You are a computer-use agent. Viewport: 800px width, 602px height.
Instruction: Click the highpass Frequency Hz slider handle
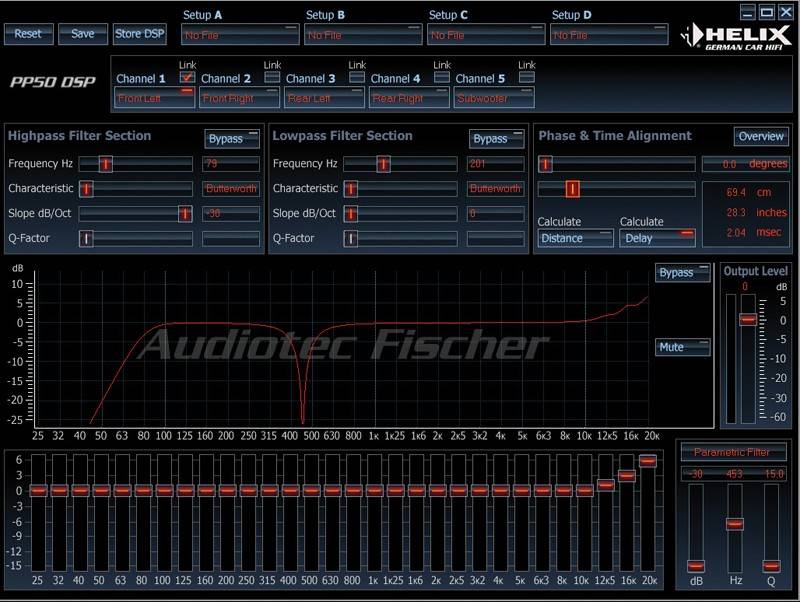click(106, 164)
